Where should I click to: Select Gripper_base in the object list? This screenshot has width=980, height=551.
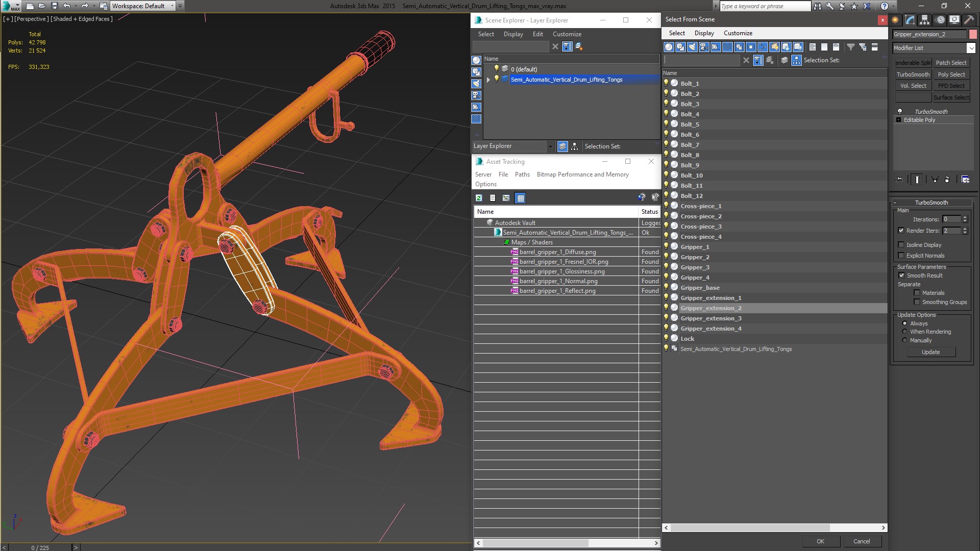pyautogui.click(x=700, y=288)
